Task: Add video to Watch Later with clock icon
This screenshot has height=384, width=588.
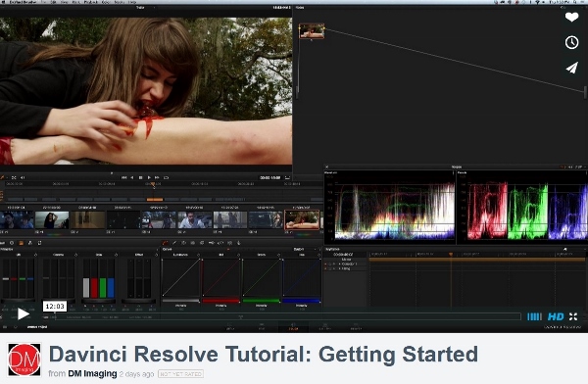Action: tap(571, 42)
